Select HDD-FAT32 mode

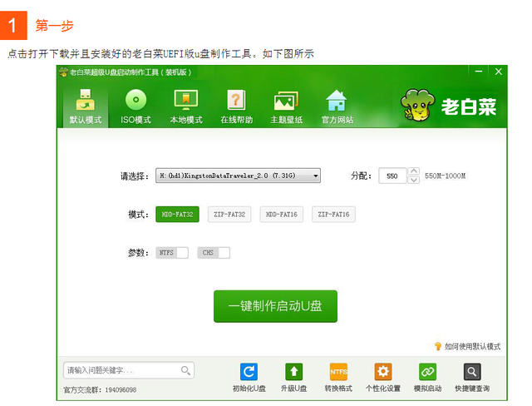pyautogui.click(x=177, y=214)
